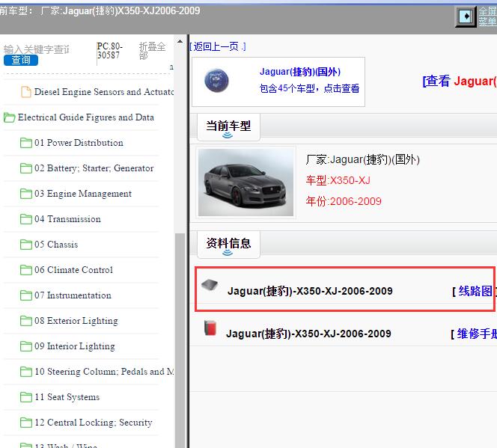
Task: Open the 09 Interior Lighting folder
Action: 75,346
